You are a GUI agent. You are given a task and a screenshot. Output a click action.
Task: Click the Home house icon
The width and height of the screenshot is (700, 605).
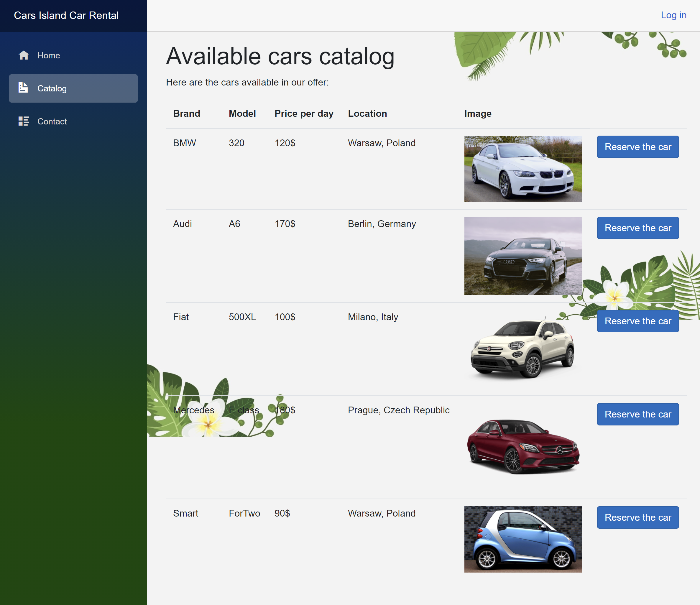point(24,55)
